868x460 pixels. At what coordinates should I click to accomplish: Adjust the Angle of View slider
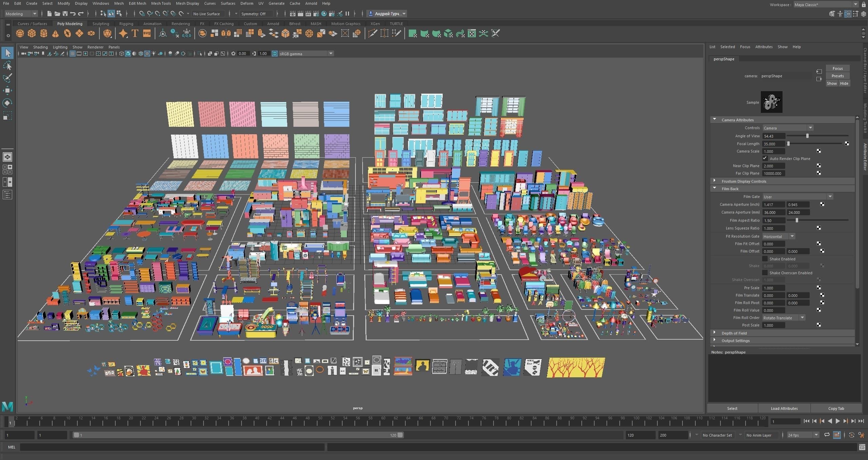click(x=807, y=136)
